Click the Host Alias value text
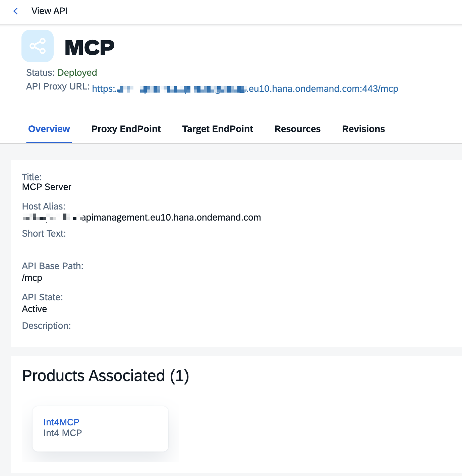Image resolution: width=462 pixels, height=476 pixels. click(141, 218)
